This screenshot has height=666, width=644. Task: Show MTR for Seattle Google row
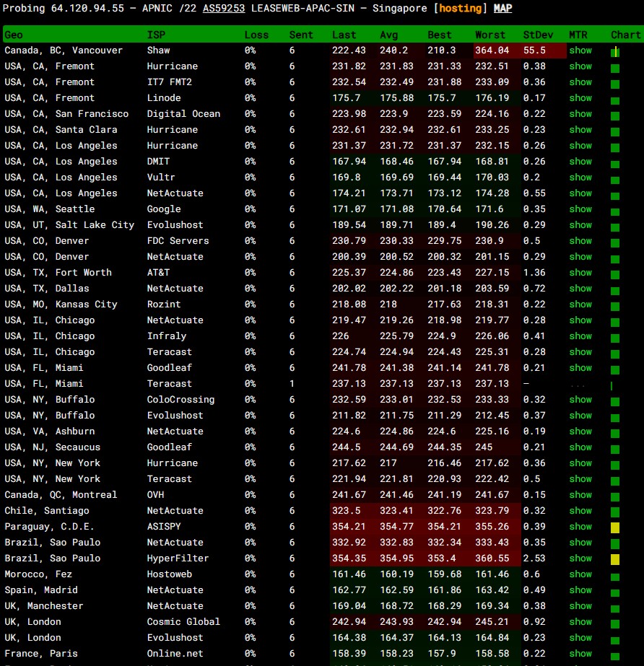pos(580,209)
